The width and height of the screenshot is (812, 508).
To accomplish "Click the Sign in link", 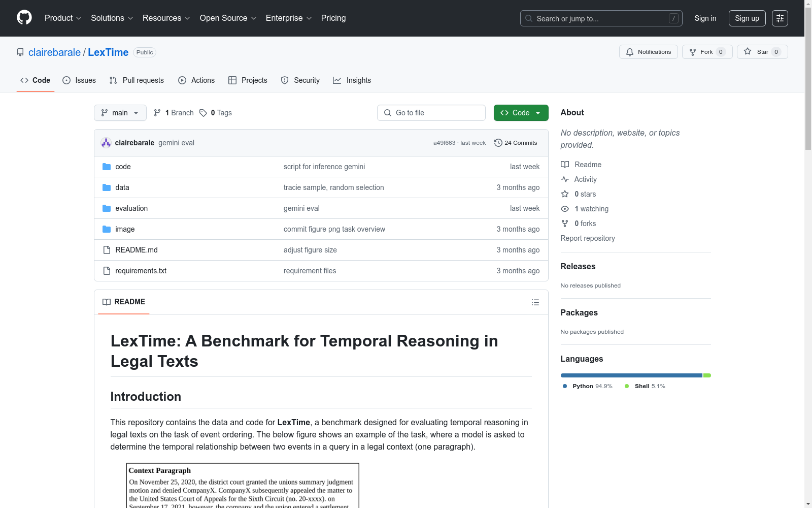I will (705, 18).
